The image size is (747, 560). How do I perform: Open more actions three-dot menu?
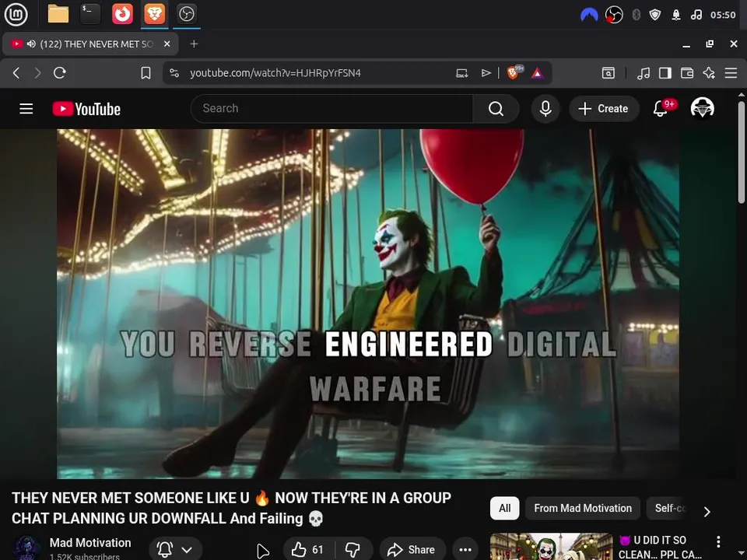tap(465, 550)
